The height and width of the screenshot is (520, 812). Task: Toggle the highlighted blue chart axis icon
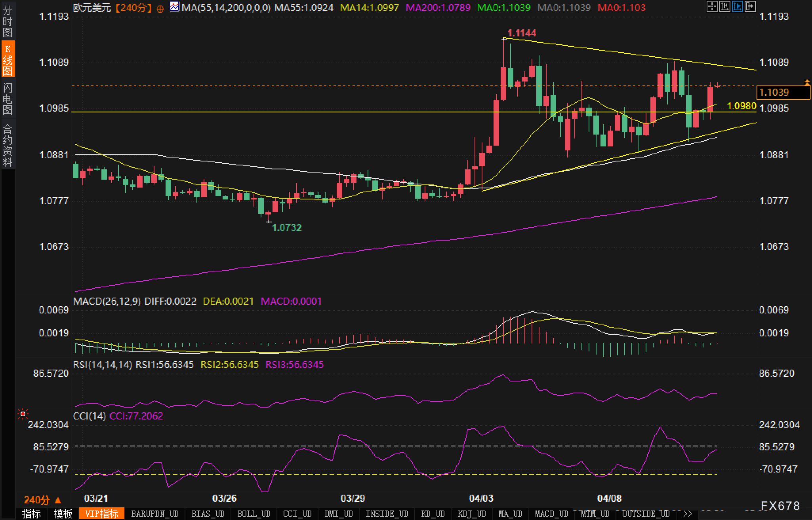[x=737, y=6]
